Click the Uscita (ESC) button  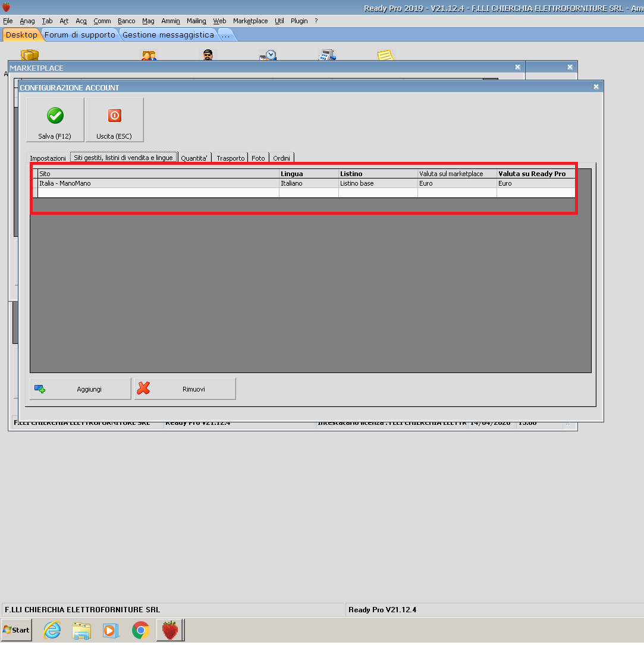(115, 120)
